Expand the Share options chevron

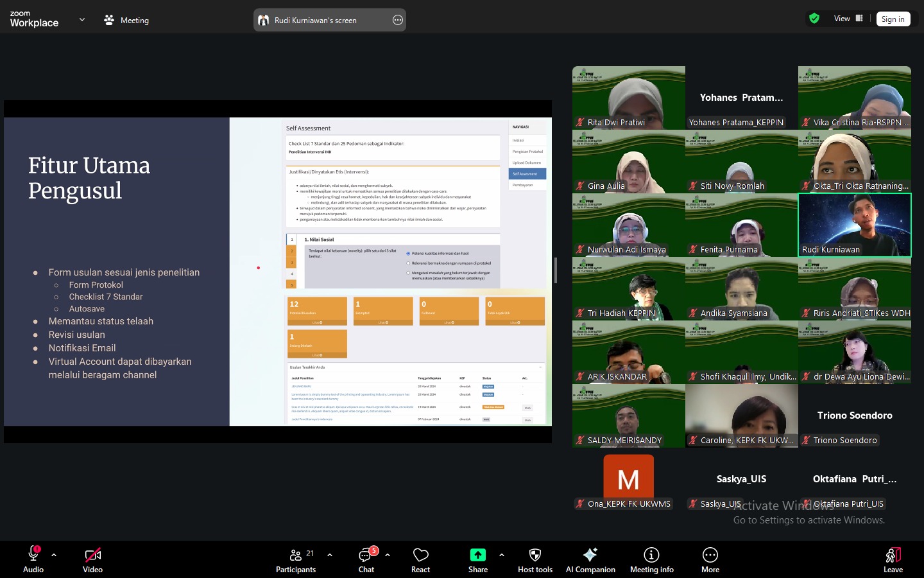[x=501, y=555]
